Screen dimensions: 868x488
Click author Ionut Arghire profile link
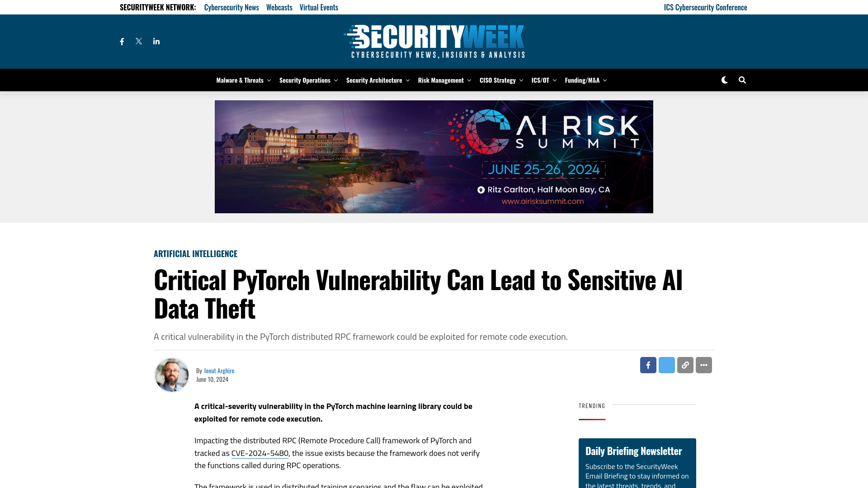tap(219, 370)
